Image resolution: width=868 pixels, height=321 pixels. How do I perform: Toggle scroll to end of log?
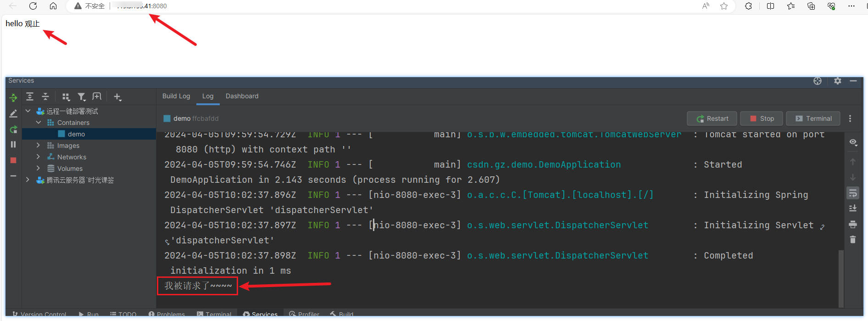pos(853,208)
